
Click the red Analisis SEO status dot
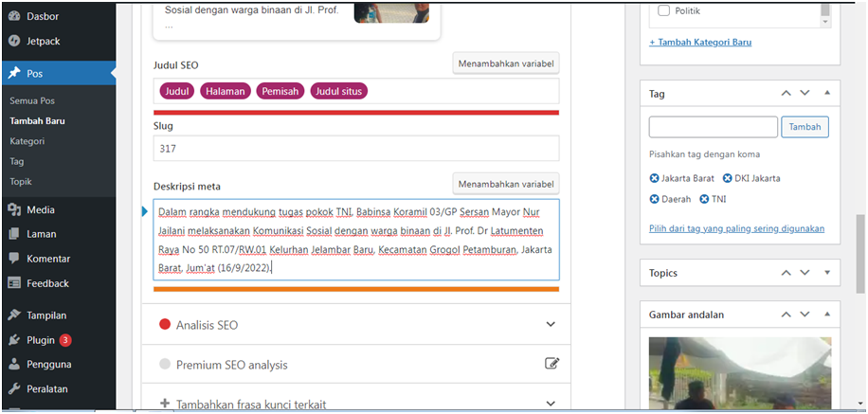pos(165,324)
